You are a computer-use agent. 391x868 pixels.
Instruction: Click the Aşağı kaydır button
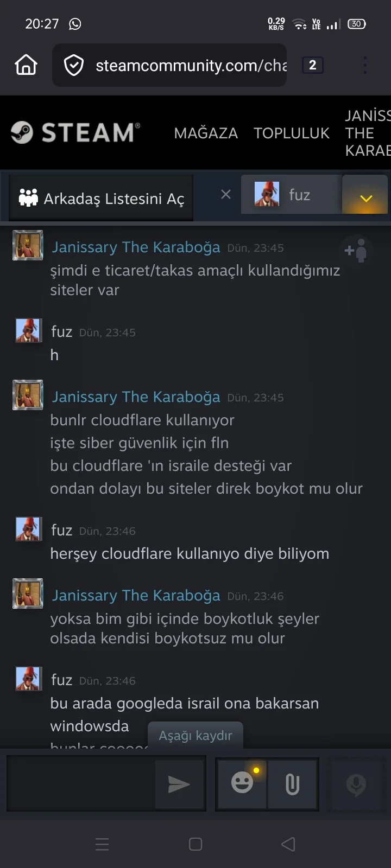click(x=195, y=735)
